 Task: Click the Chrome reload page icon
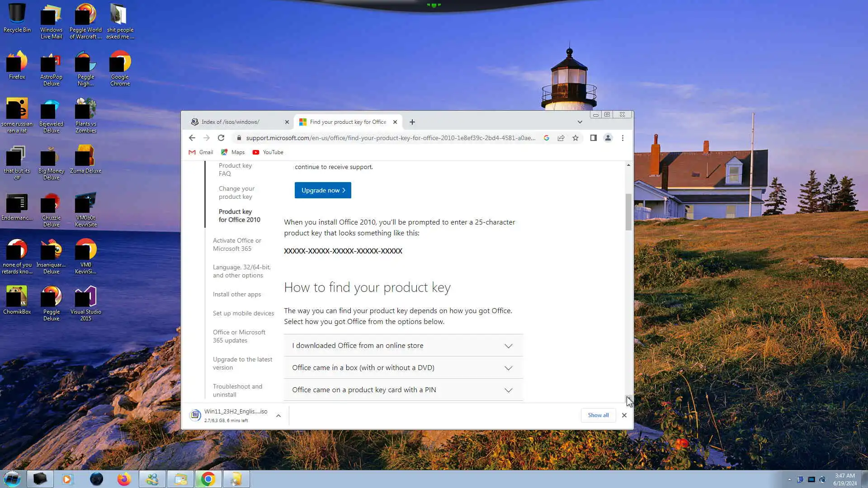click(221, 138)
